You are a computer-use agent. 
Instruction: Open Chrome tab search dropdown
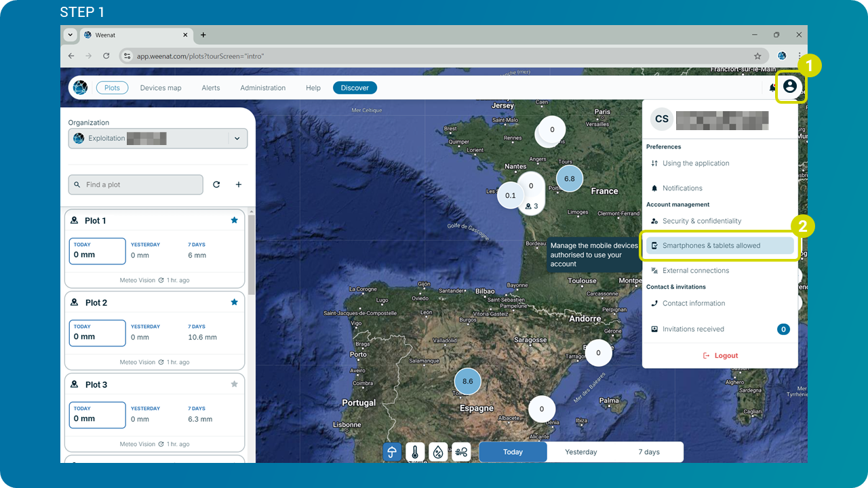[x=69, y=35]
